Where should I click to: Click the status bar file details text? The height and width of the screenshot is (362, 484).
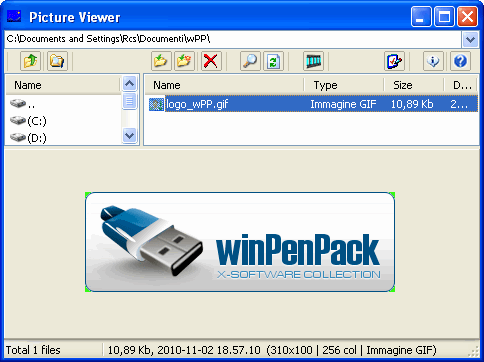pos(272,350)
